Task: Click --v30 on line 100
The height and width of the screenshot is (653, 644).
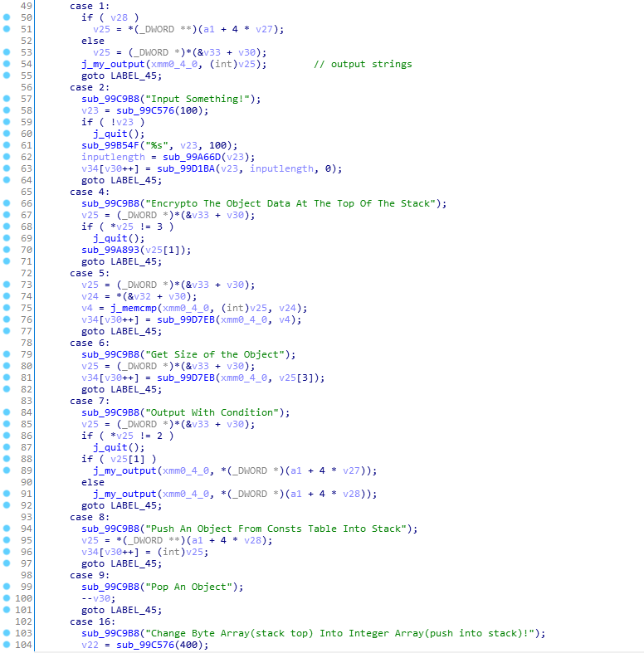Action: click(x=99, y=598)
